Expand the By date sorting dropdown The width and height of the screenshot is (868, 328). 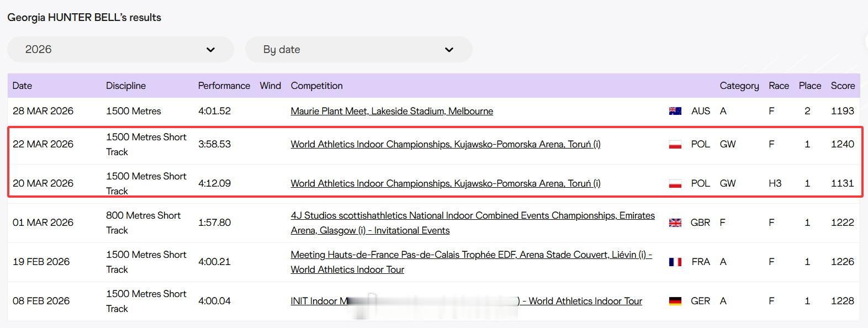click(x=359, y=50)
